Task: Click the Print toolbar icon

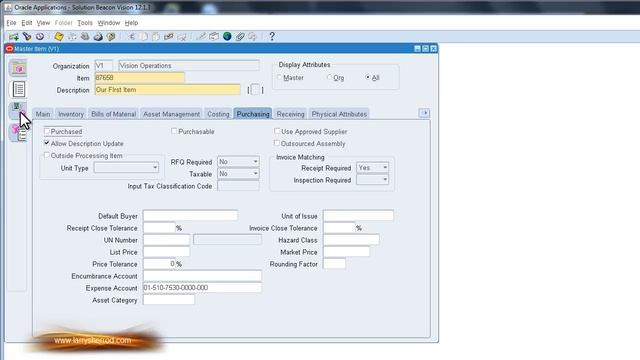Action: pyautogui.click(x=98, y=37)
